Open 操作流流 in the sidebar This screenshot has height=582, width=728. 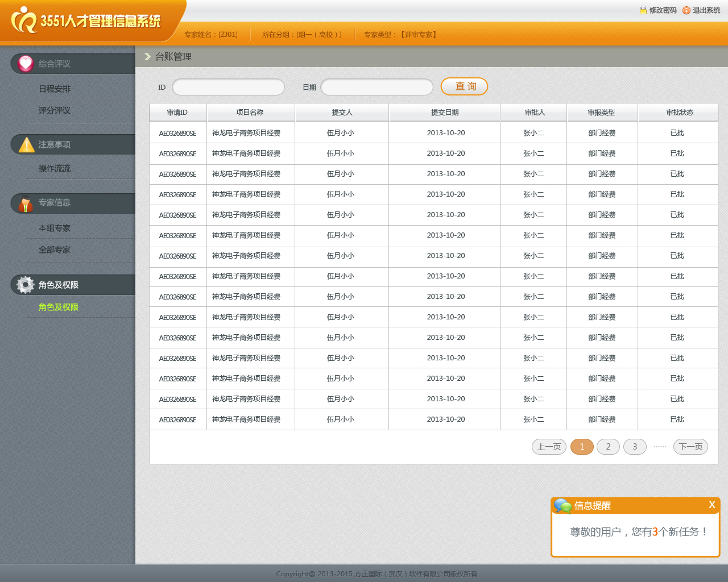click(x=55, y=168)
